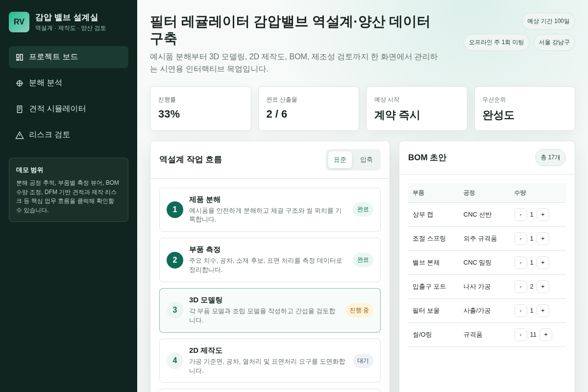588x392 pixels.
Task: Decrease 씰/O링 quantity
Action: [521, 335]
